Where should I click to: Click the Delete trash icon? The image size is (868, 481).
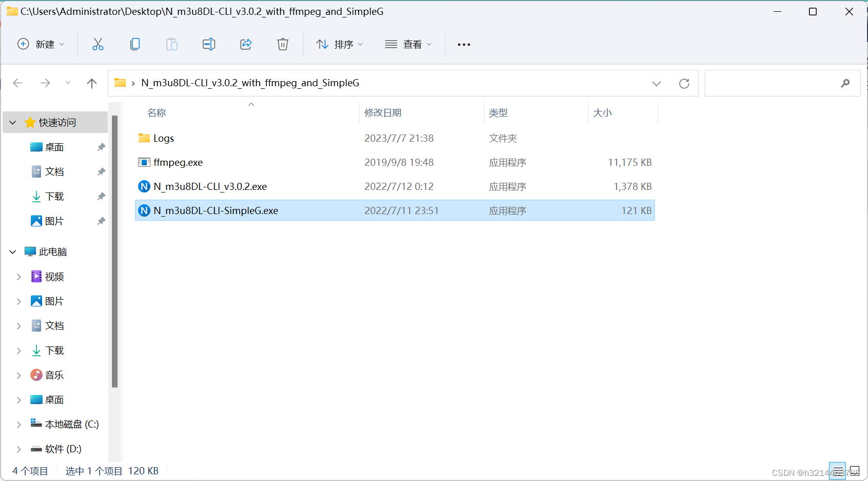(x=283, y=44)
